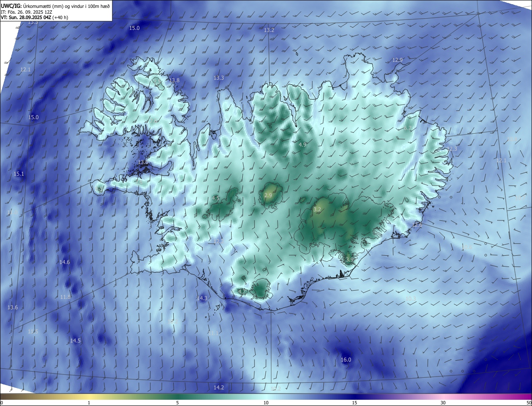Click the 3.9 value near the south coast

coord(350,259)
